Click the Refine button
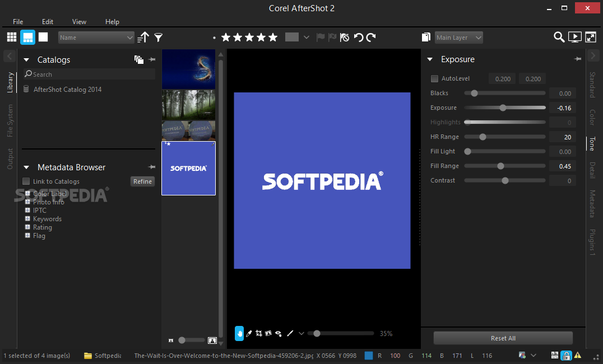This screenshot has width=603, height=364. (142, 181)
